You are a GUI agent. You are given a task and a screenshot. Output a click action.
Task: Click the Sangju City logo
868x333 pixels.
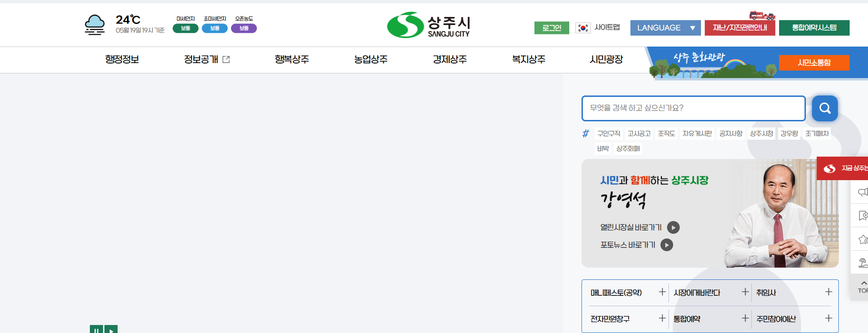pyautogui.click(x=428, y=25)
